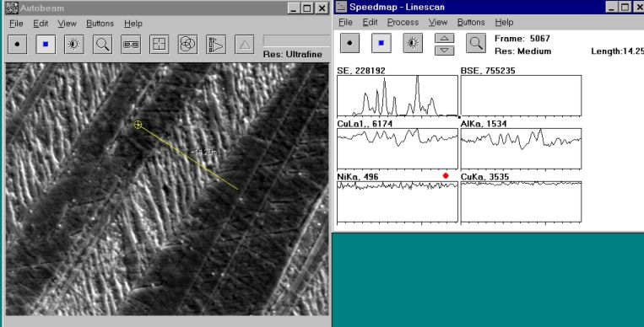Click the magnifier icon in Speedmap toolbar
This screenshot has width=644, height=327.
pyautogui.click(x=476, y=43)
